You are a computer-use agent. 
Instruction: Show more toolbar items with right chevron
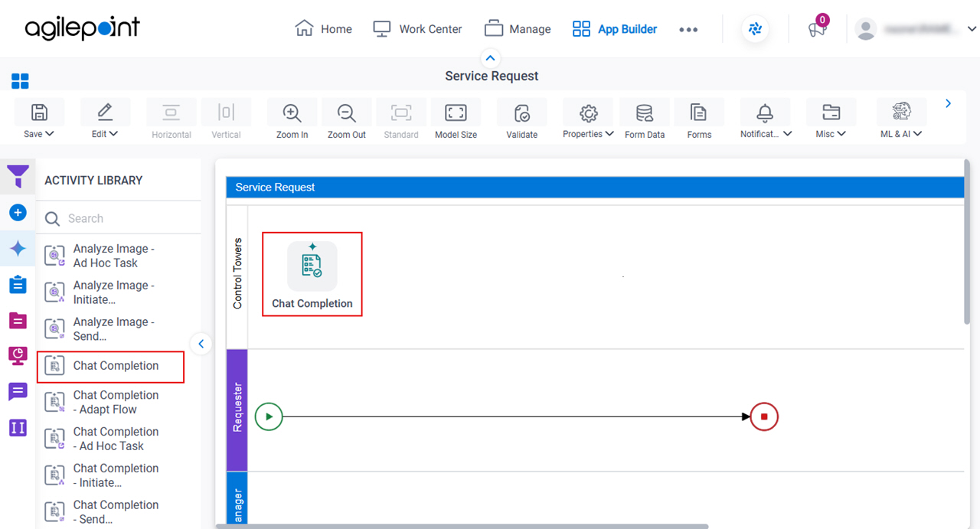(x=948, y=103)
